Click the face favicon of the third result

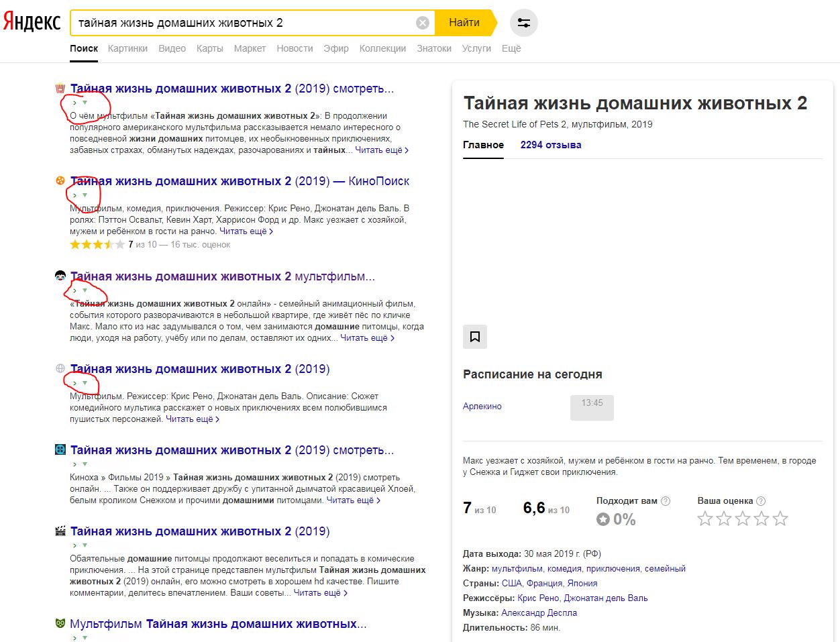[60, 276]
